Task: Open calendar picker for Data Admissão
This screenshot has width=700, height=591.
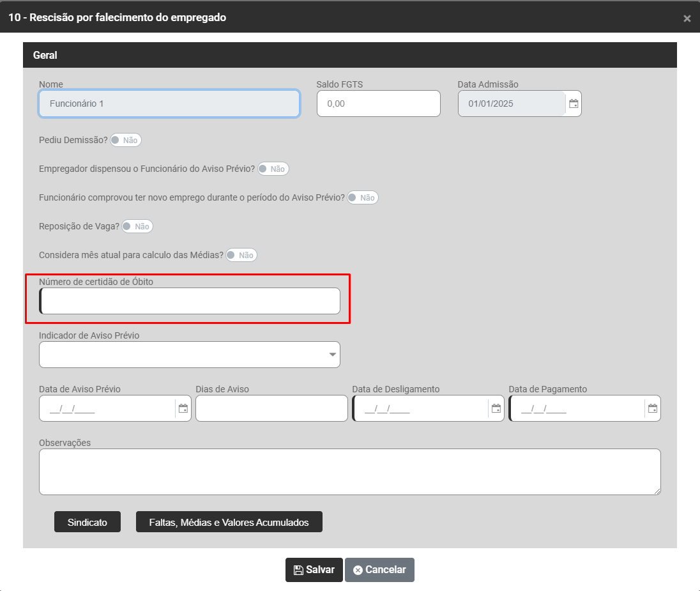Action: [574, 104]
